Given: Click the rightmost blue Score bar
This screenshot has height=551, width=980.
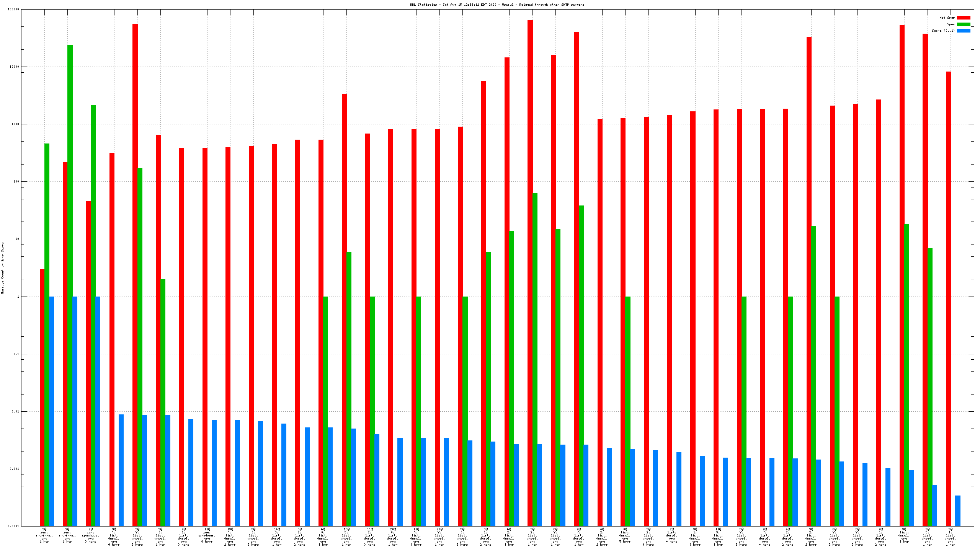Looking at the screenshot, I should click(x=958, y=510).
